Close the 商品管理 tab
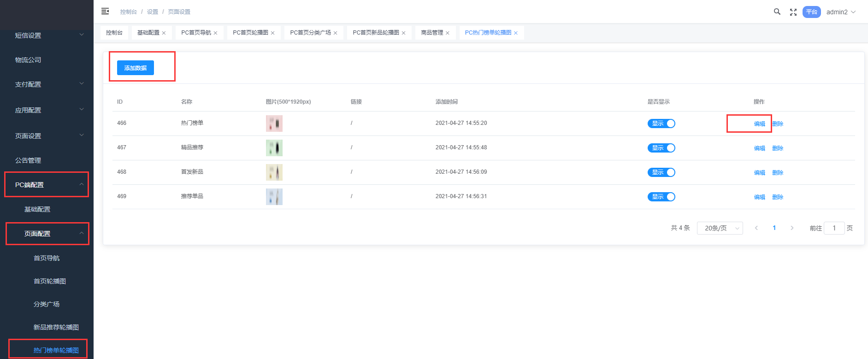Viewport: 868px width, 359px height. [447, 33]
